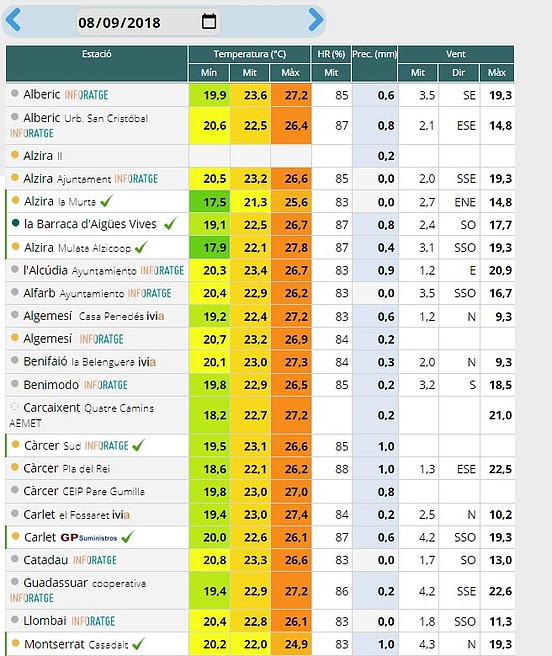Click checkmark beside Càrcer Sud INFORATGE

[139, 445]
